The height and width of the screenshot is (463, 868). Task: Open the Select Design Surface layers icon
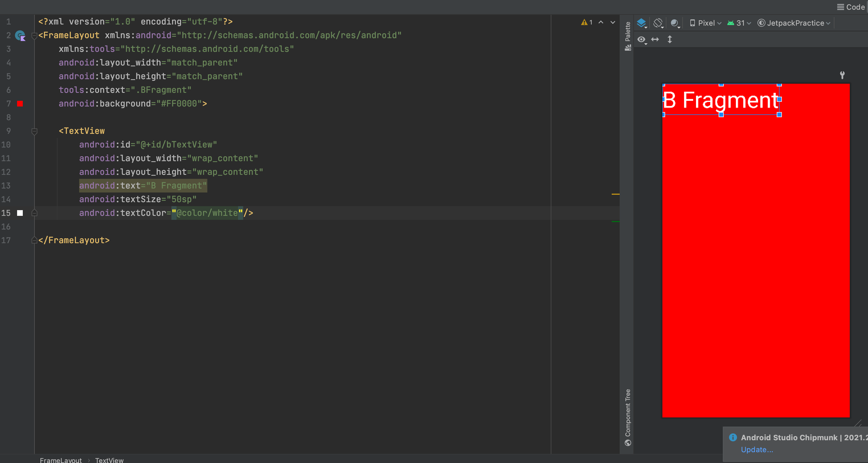[641, 23]
